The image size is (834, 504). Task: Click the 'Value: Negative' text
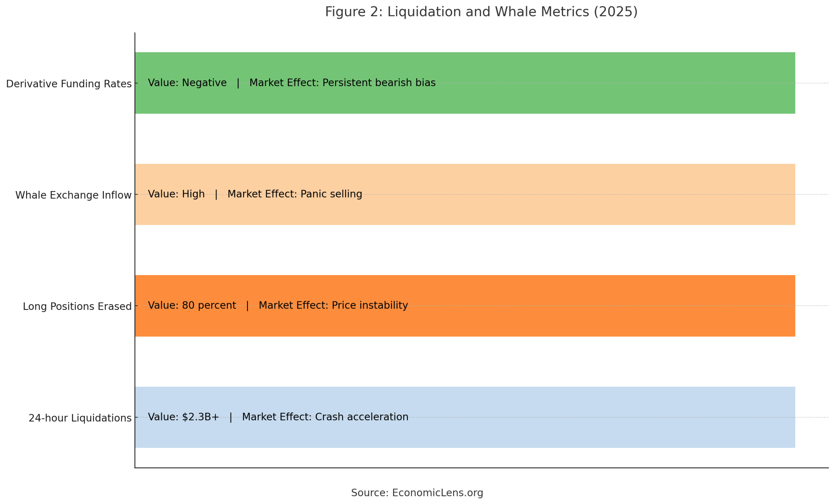click(187, 83)
